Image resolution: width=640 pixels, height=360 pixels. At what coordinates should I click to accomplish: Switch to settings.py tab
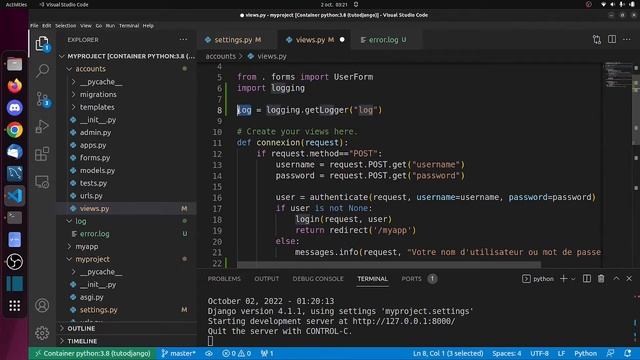238,40
